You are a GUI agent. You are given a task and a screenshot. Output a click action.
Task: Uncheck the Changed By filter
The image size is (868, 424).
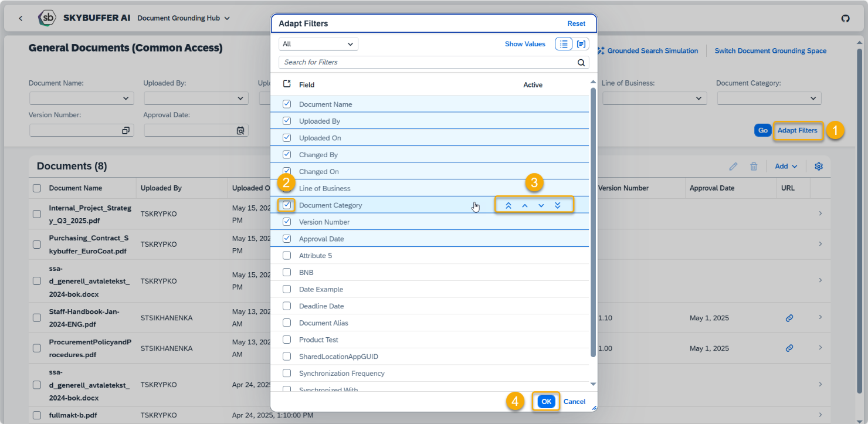pos(287,155)
